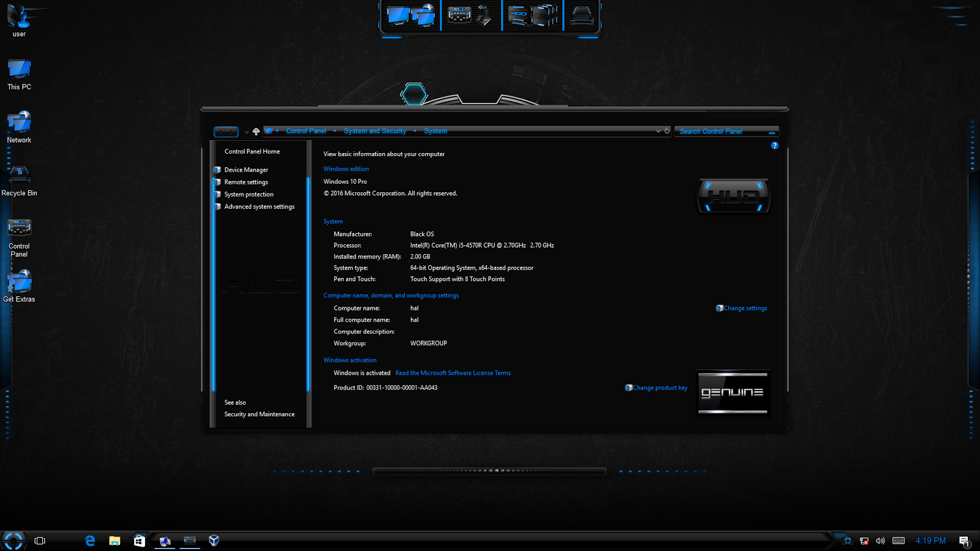Click the 'Windows is activated' status text
The image size is (980, 551).
click(x=362, y=373)
